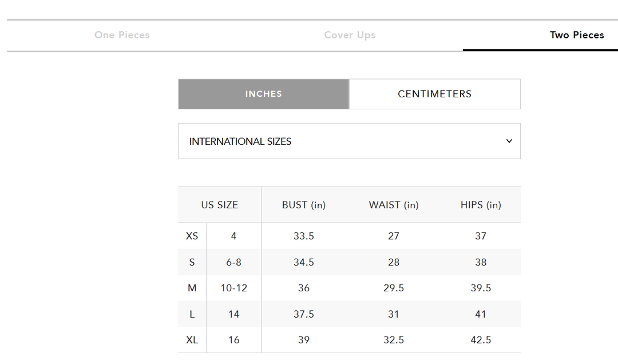Click hips value 41

tap(481, 314)
